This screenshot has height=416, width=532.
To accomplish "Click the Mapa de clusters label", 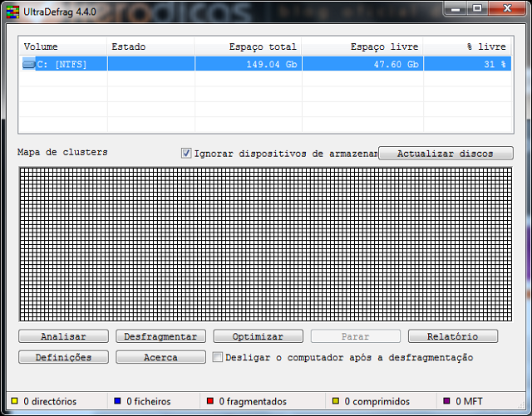I will click(x=62, y=152).
